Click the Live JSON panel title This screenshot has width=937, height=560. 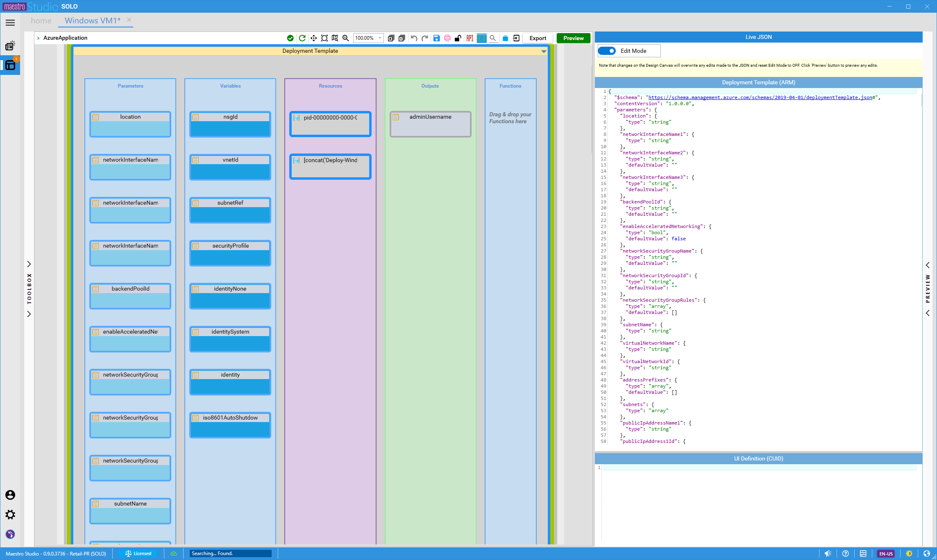coord(758,37)
